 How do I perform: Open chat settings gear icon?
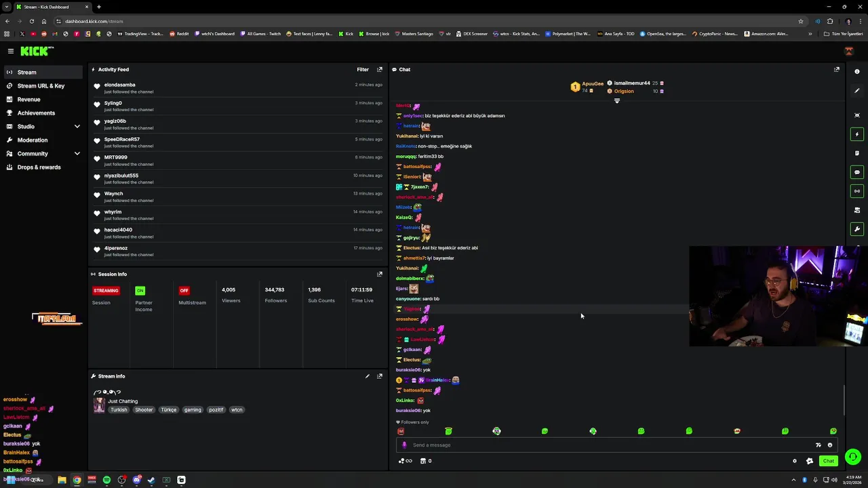(x=795, y=461)
